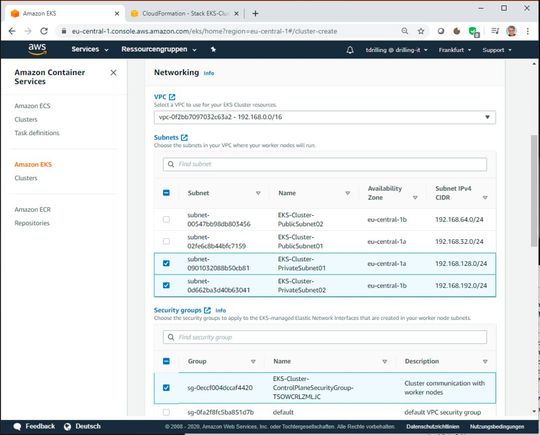Click the site lock icon in address bar
This screenshot has height=435, width=540.
pyautogui.click(x=64, y=31)
